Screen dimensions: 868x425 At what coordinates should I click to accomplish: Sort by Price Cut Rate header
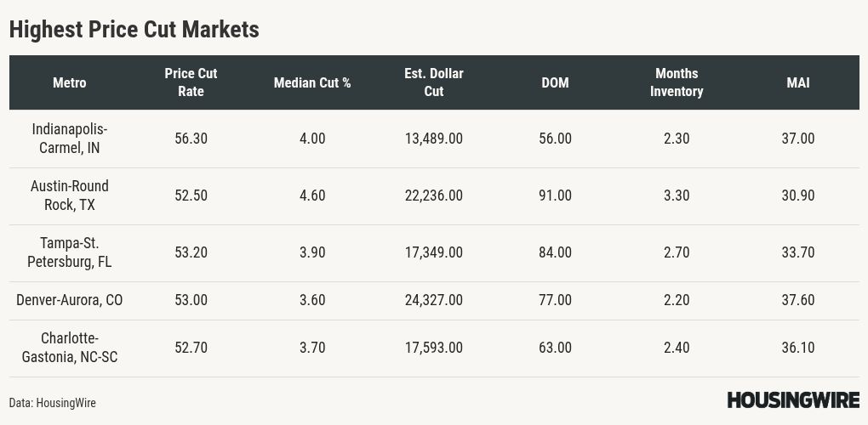tap(191, 82)
